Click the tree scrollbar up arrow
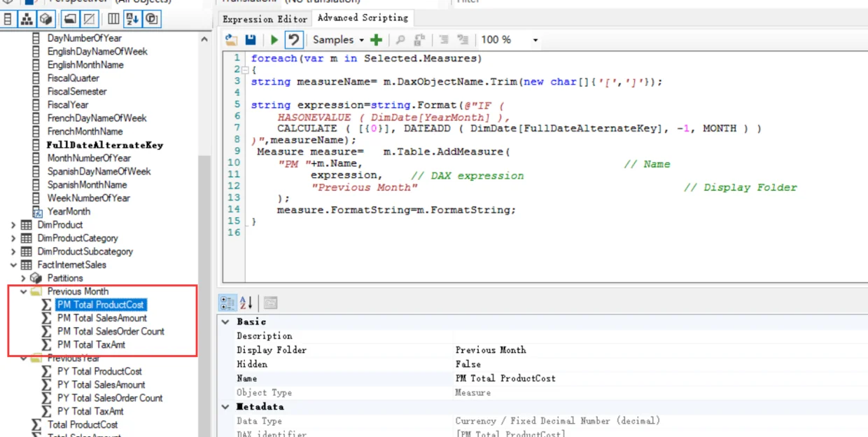Screen dimensions: 868x437 point(204,39)
